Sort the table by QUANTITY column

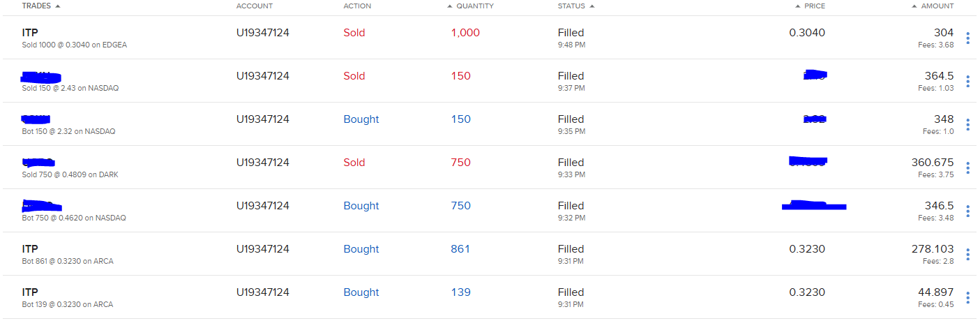point(474,6)
